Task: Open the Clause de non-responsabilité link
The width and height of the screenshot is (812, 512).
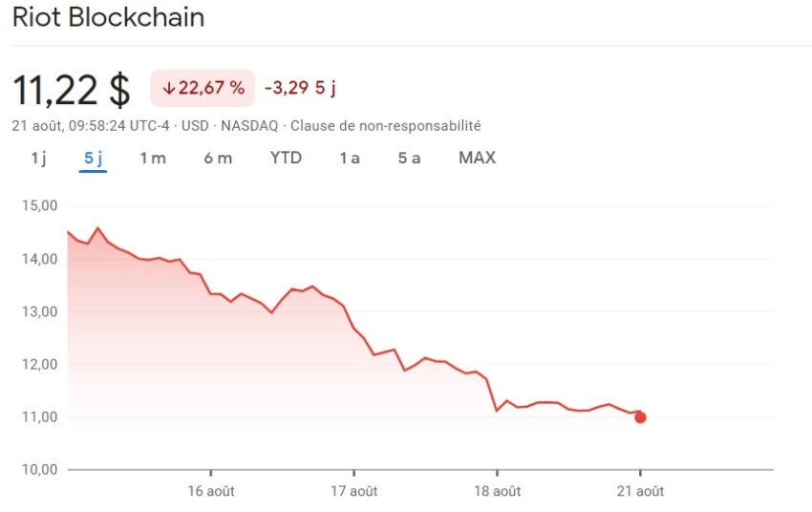Action: (x=385, y=126)
